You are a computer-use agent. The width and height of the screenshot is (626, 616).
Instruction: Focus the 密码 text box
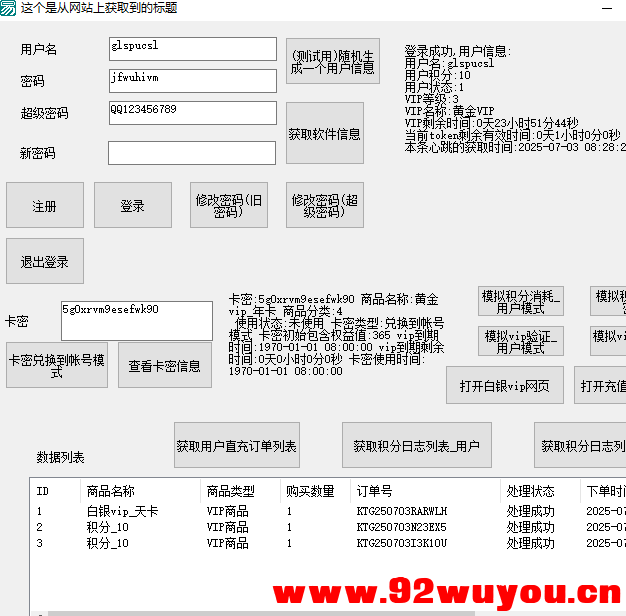coord(192,81)
